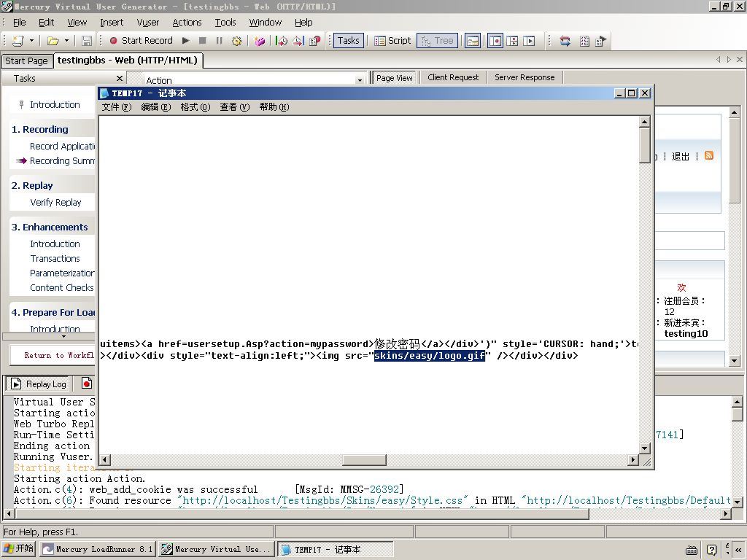
Task: Click Parameterization task link
Action: (63, 273)
